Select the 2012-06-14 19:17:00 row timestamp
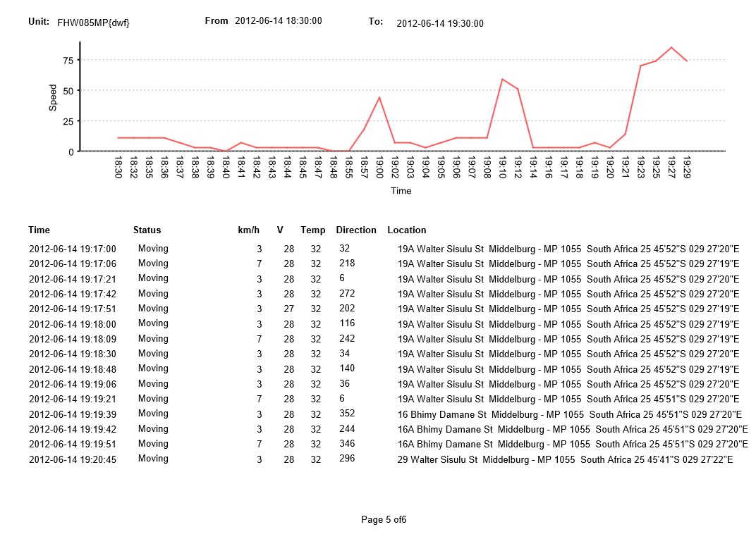This screenshot has height=539, width=756. pyautogui.click(x=73, y=249)
